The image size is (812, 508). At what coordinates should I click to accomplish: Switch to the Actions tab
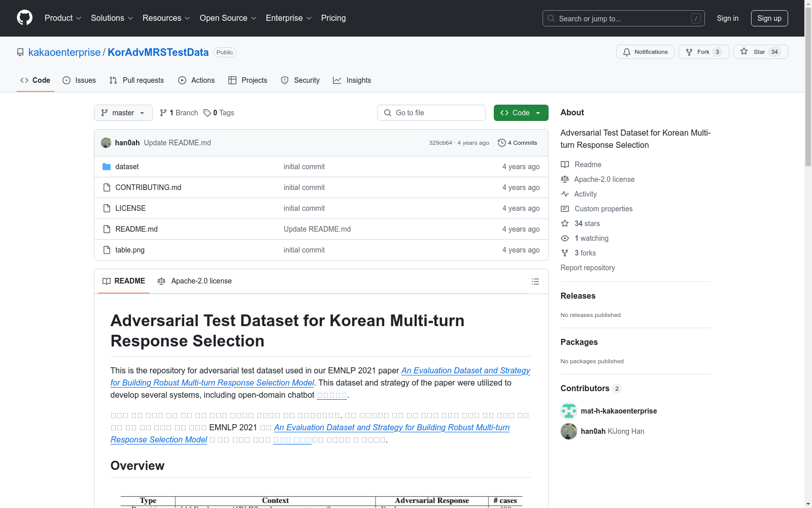coord(196,80)
